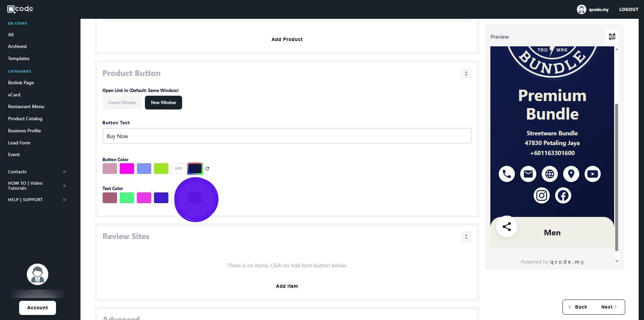Go Back to the previous step
This screenshot has width=644, height=320.
tap(578, 307)
